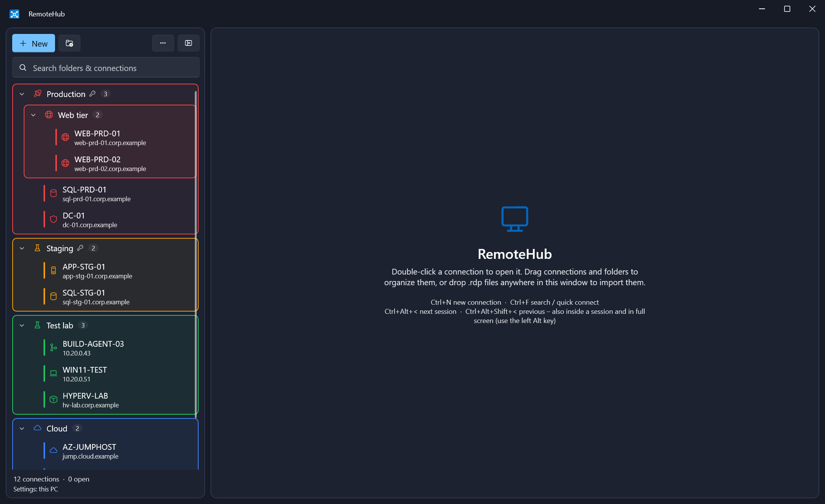Focus the Search folders & connections field
This screenshot has width=825, height=504.
[106, 68]
